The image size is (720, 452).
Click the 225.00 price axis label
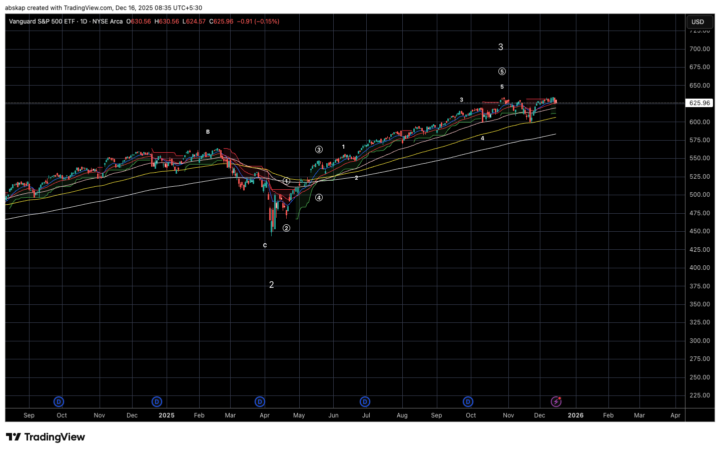[700, 396]
